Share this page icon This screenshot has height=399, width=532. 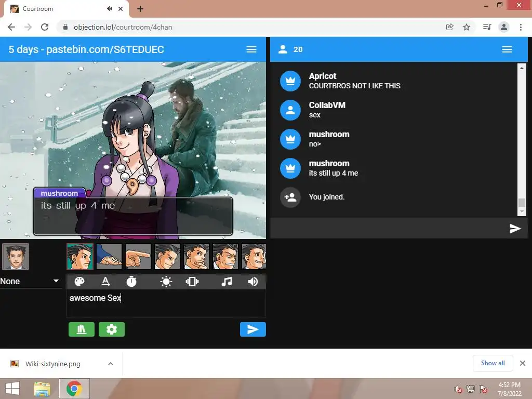tap(450, 27)
